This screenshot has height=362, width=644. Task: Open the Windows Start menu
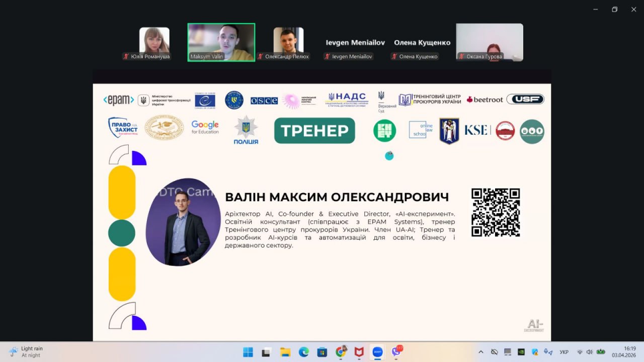pyautogui.click(x=248, y=352)
